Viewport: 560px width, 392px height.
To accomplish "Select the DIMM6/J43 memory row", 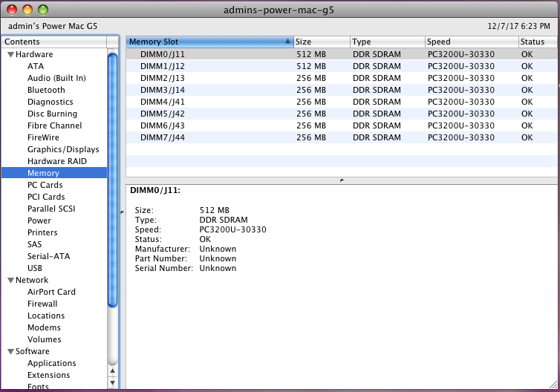I will [342, 125].
